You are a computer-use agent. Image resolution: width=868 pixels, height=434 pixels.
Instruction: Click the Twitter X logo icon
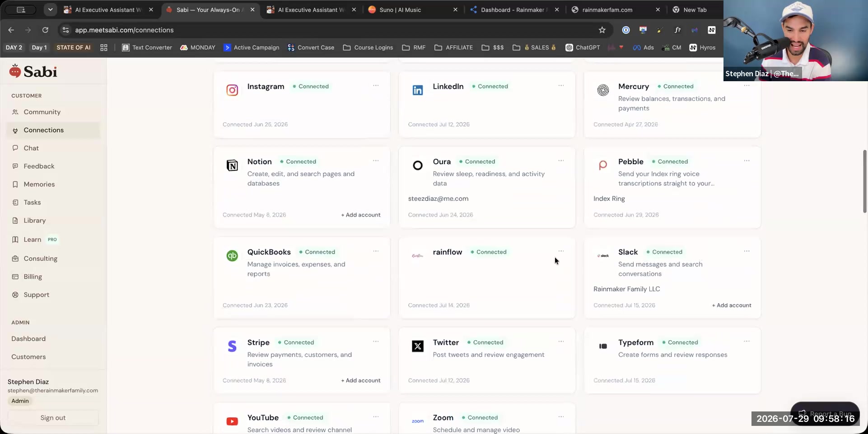[418, 346]
